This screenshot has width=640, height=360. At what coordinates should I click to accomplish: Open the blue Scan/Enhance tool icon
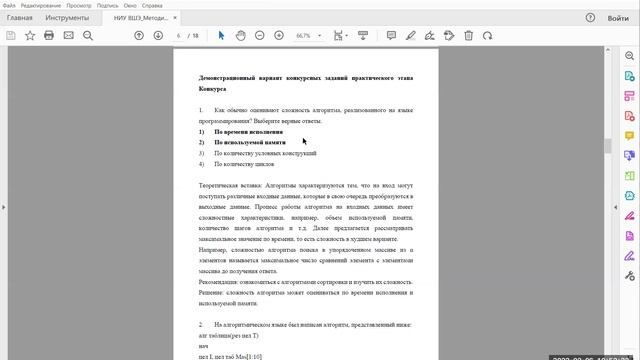pos(629,196)
